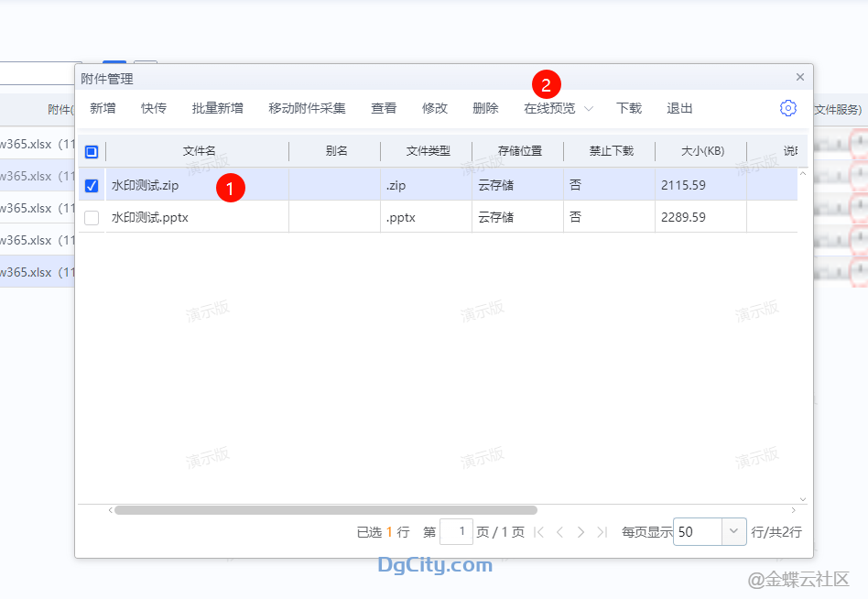Click 退出 to exit attachment management

coord(678,107)
